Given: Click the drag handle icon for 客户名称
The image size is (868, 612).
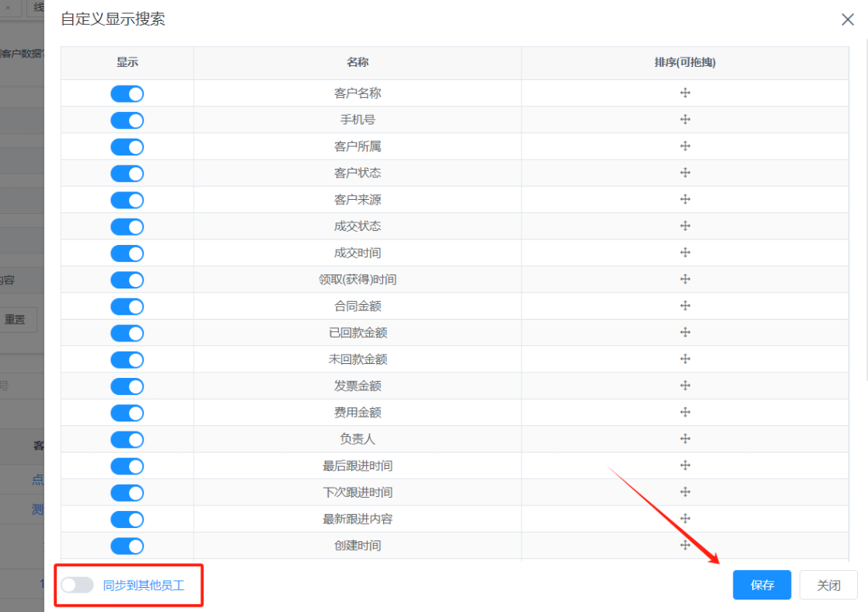Looking at the screenshot, I should point(685,93).
